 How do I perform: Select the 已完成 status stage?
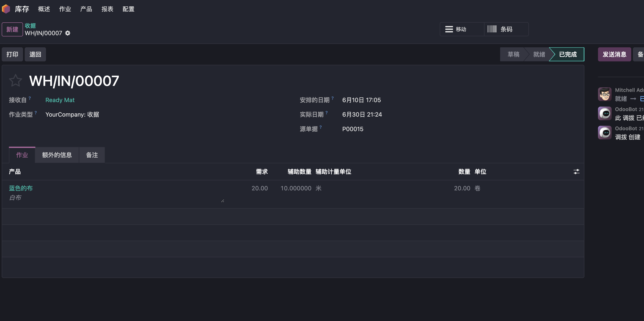click(568, 54)
